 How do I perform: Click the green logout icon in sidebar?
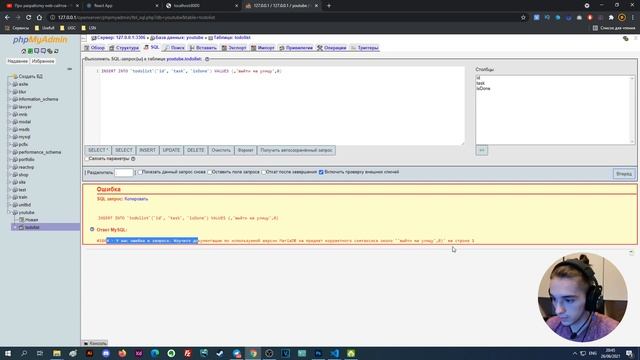[x=30, y=51]
